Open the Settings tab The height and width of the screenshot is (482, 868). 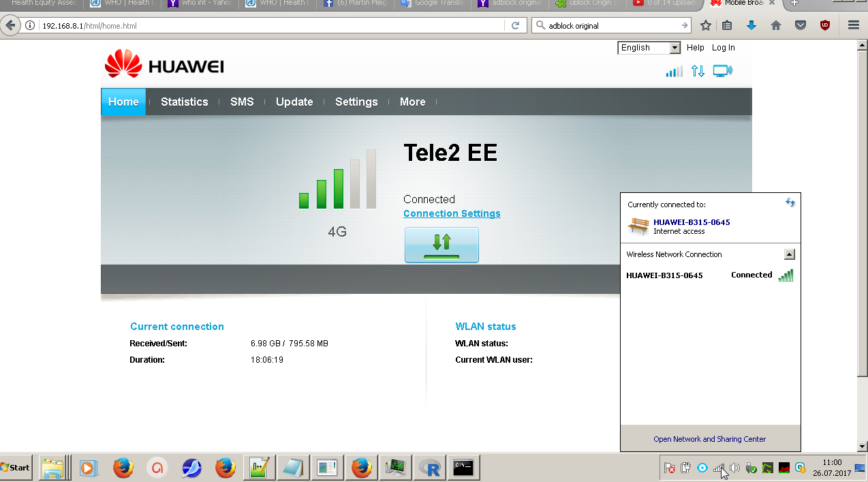tap(356, 102)
